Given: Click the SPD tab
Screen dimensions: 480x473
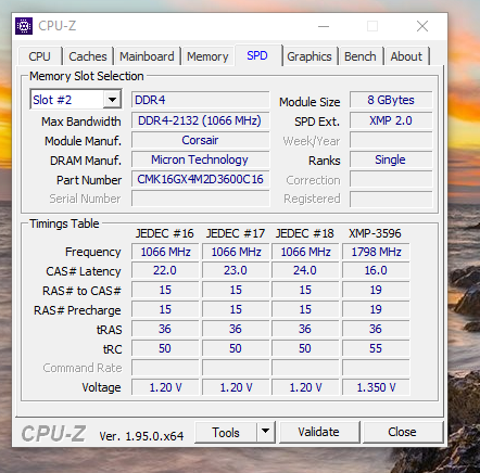Looking at the screenshot, I should click(x=257, y=55).
